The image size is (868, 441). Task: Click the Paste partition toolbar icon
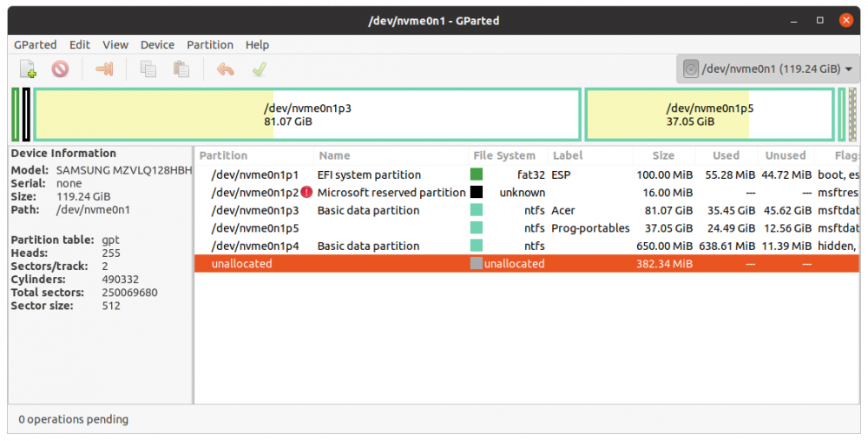[x=181, y=69]
